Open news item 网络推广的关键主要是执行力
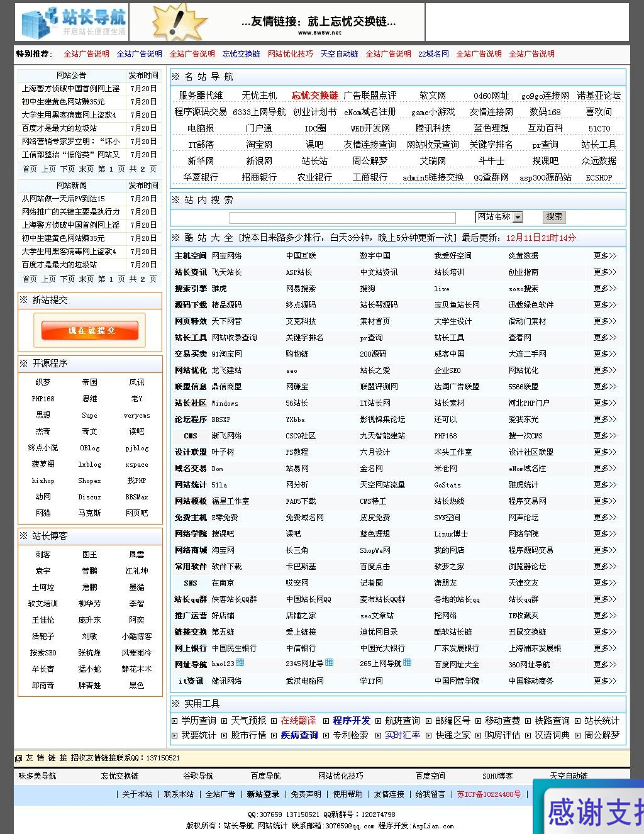Screen dimensions: 644x834 click(70, 212)
